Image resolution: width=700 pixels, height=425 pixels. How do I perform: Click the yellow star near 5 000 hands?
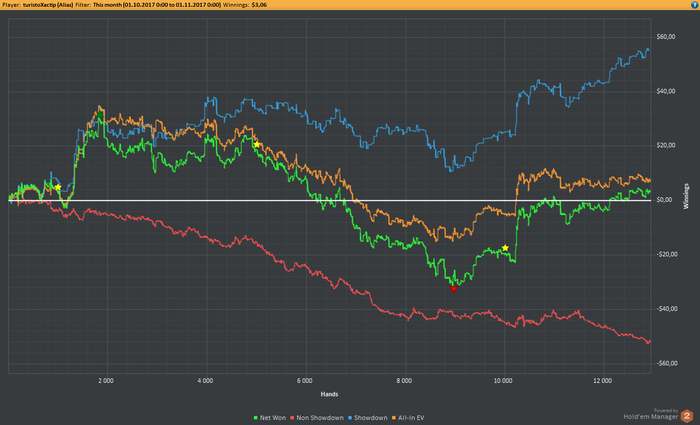click(257, 144)
